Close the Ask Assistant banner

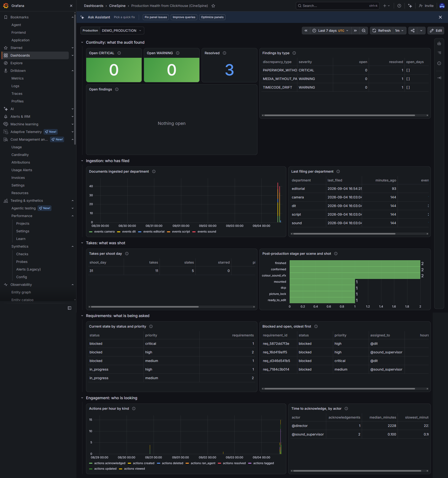(x=440, y=17)
